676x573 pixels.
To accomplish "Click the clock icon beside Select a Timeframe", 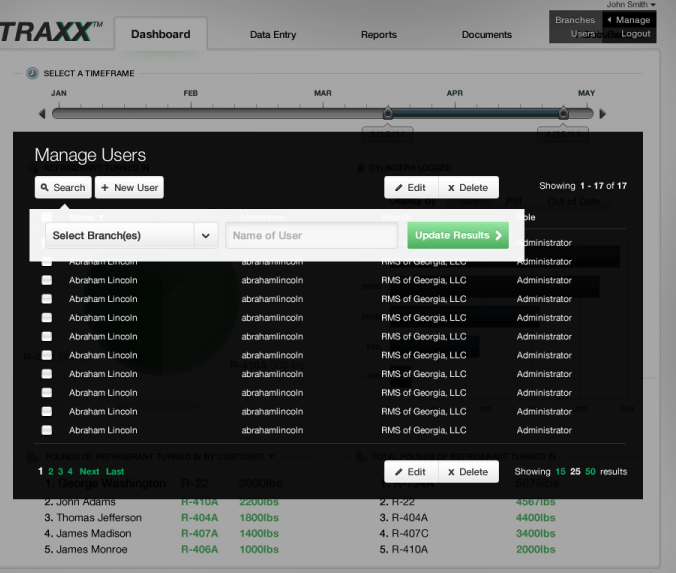I will (32, 73).
